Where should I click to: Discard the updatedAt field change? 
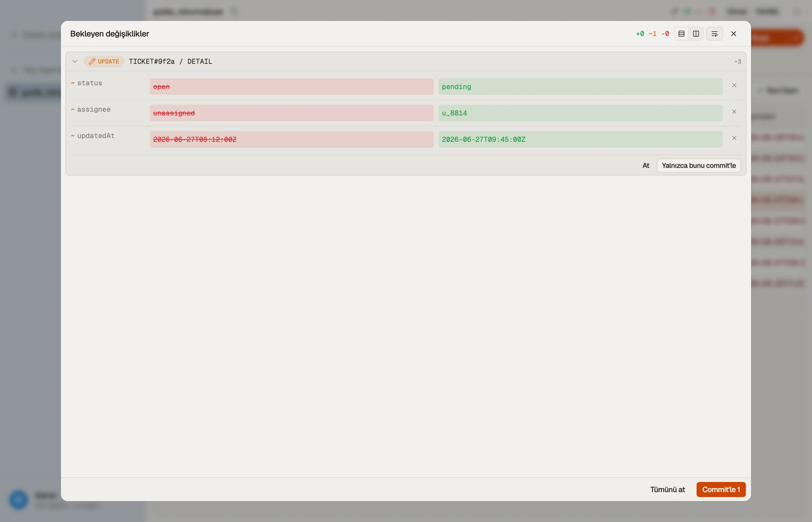point(734,138)
